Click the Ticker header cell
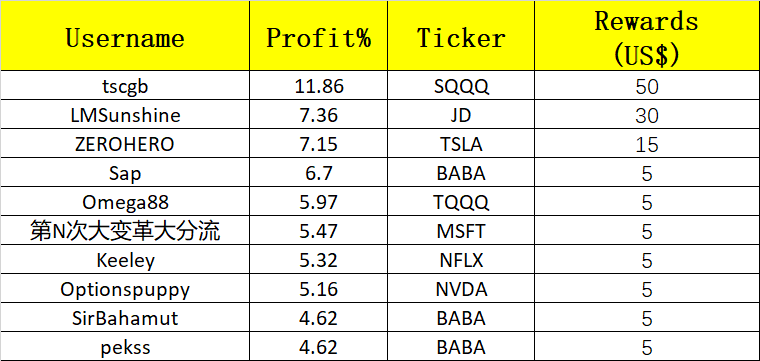760x361 pixels. click(x=461, y=36)
